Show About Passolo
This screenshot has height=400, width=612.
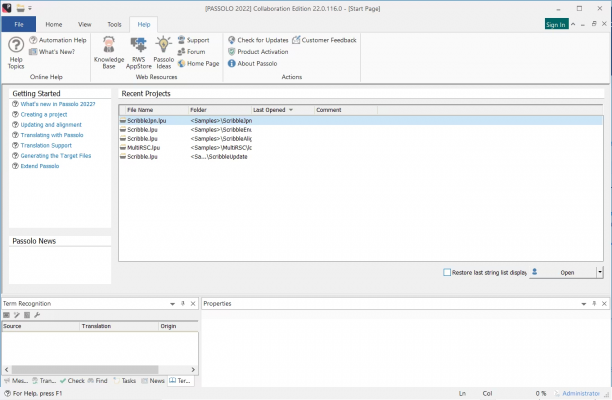pyautogui.click(x=253, y=64)
